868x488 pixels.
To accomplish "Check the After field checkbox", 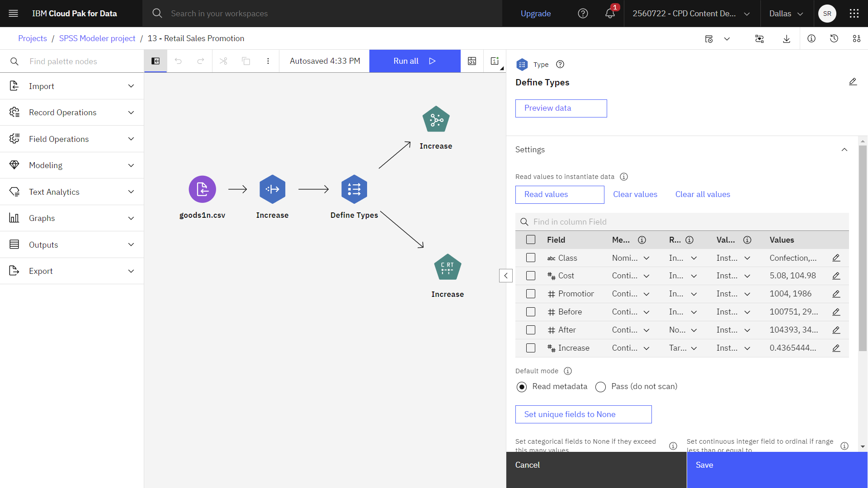I will tap(531, 330).
